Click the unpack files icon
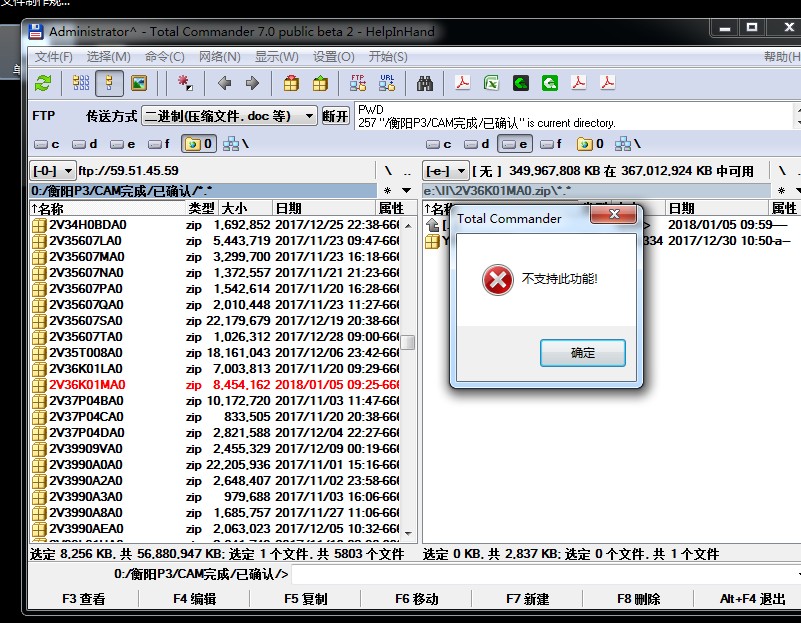 point(320,83)
